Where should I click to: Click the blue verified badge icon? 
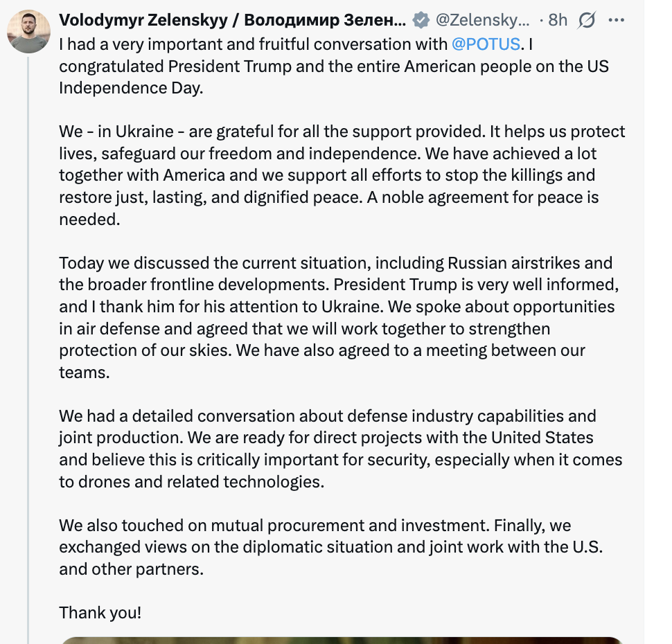pos(421,21)
